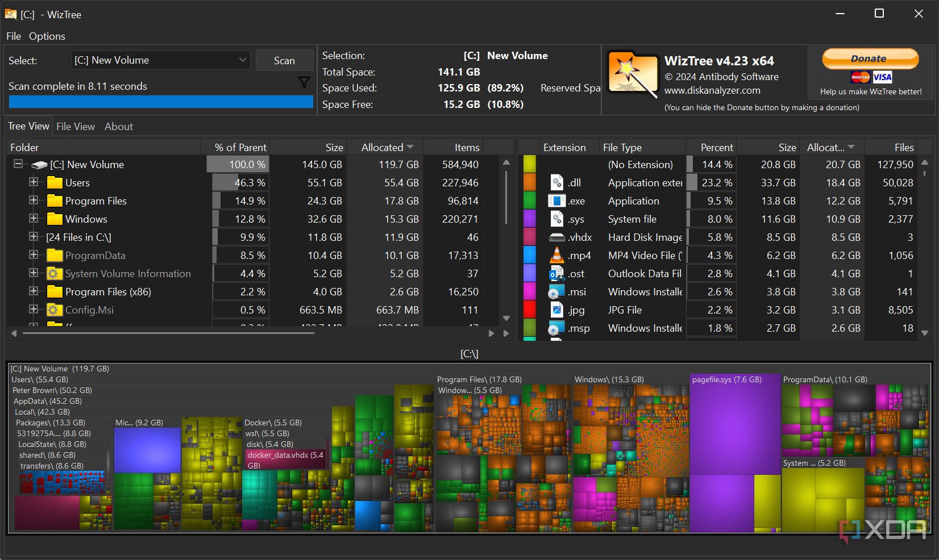Click the yellow No Extension color swatch
Screen dimensions: 939x560
[530, 164]
